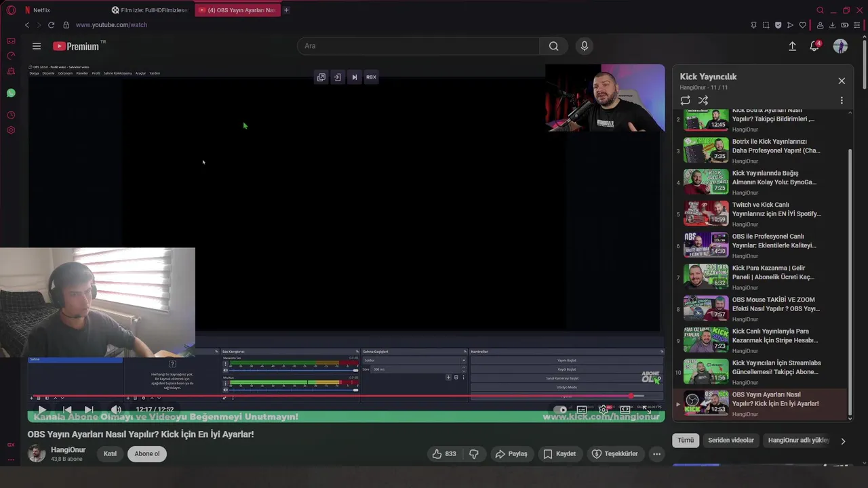Viewport: 868px width, 488px height.
Task: Open YouTube create upload icon
Action: tap(792, 46)
